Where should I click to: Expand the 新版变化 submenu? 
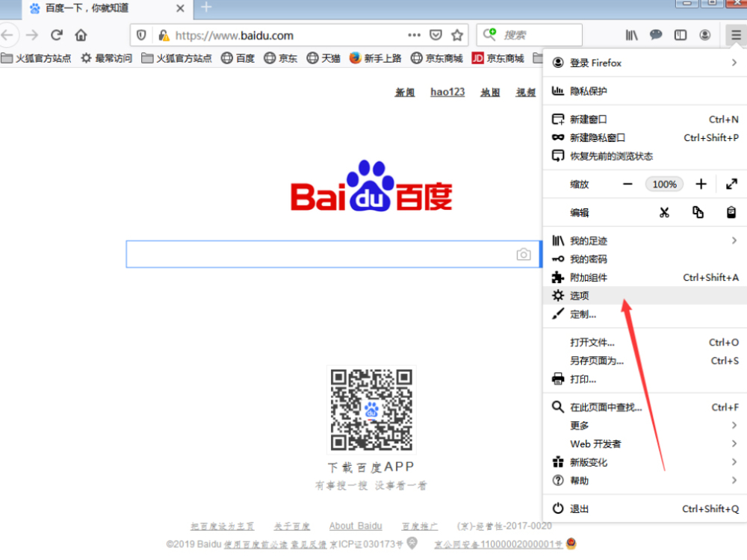tap(645, 462)
